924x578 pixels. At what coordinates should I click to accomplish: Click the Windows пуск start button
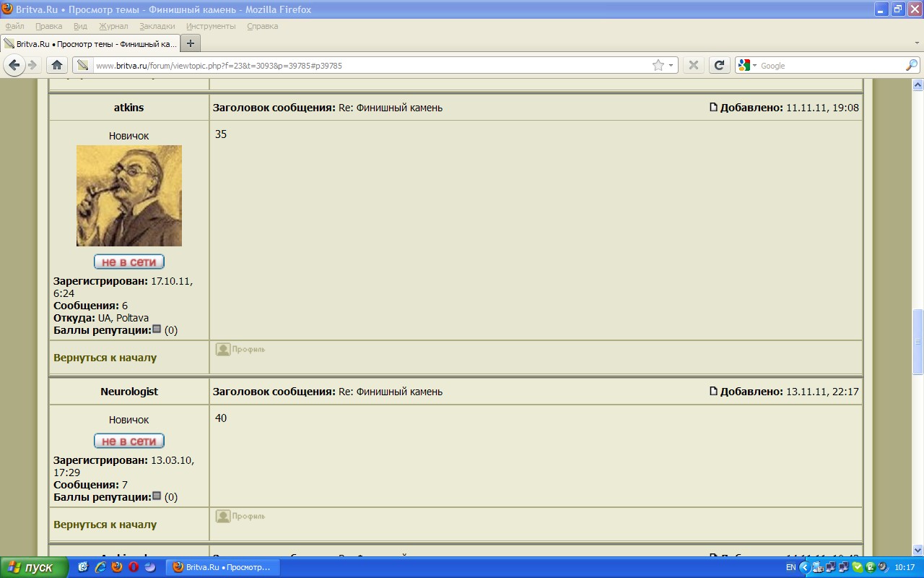34,567
